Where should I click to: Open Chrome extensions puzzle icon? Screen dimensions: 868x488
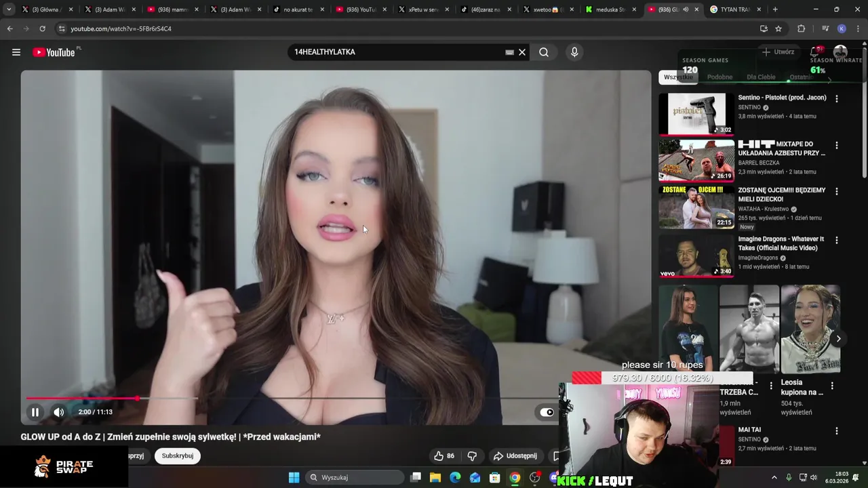[x=802, y=29]
